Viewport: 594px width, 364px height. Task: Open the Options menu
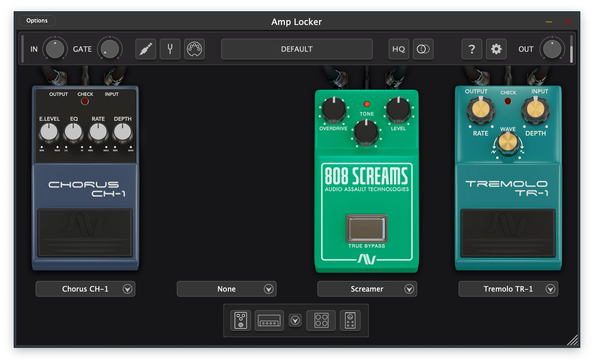[x=37, y=21]
